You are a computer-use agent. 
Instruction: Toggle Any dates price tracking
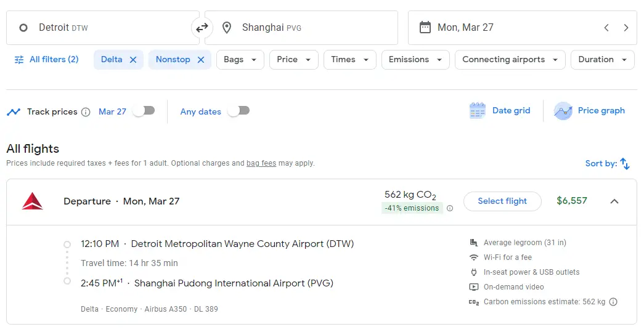(x=238, y=111)
